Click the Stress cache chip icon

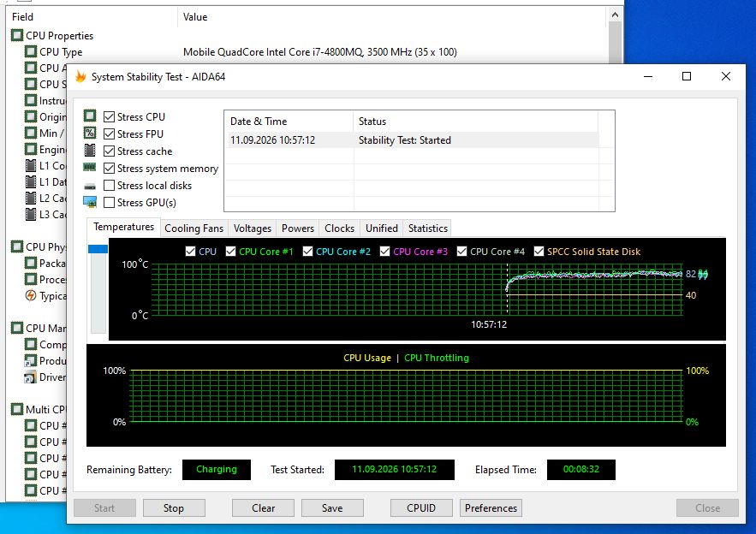pyautogui.click(x=90, y=151)
